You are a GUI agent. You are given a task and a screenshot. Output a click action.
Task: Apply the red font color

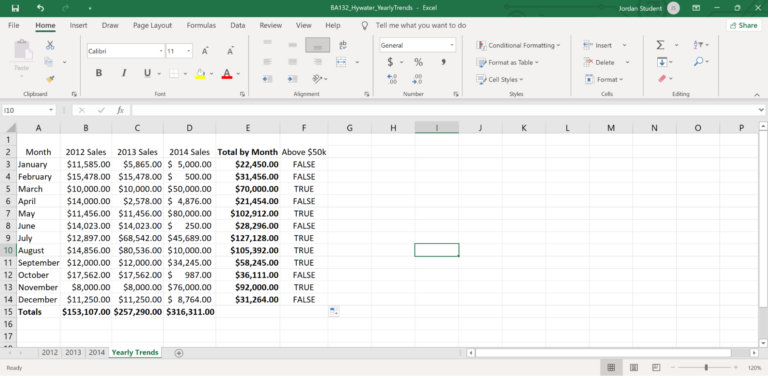[227, 73]
